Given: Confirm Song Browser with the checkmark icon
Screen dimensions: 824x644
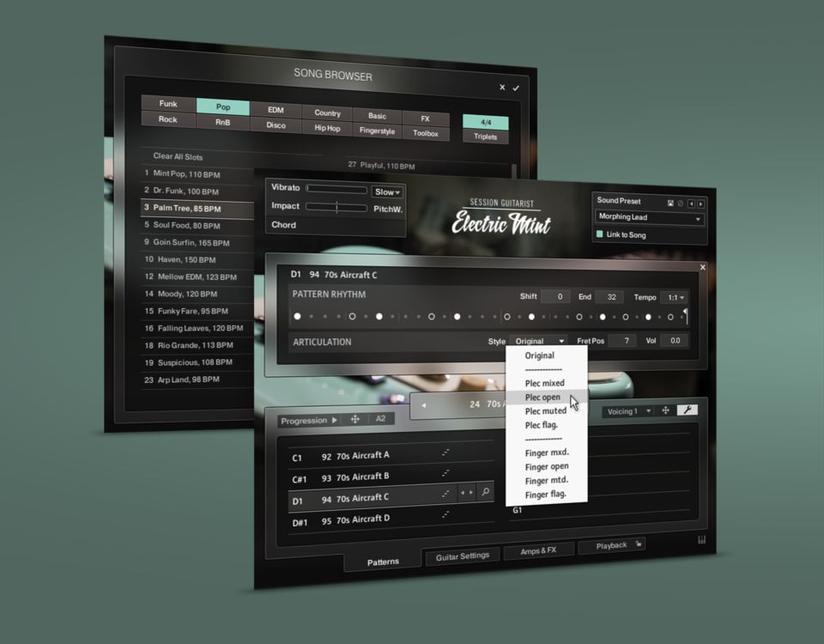Looking at the screenshot, I should [516, 88].
